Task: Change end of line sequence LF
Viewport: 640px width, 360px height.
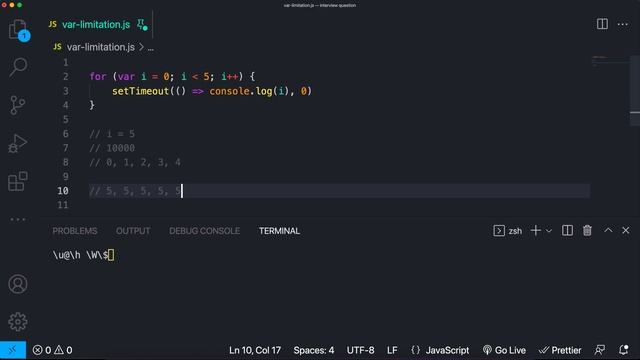Action: (392, 350)
